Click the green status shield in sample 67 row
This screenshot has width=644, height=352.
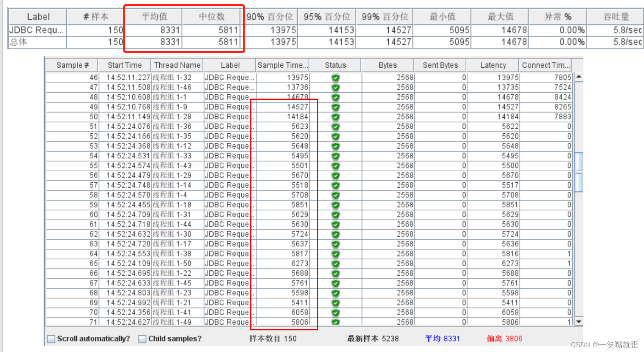[x=336, y=283]
